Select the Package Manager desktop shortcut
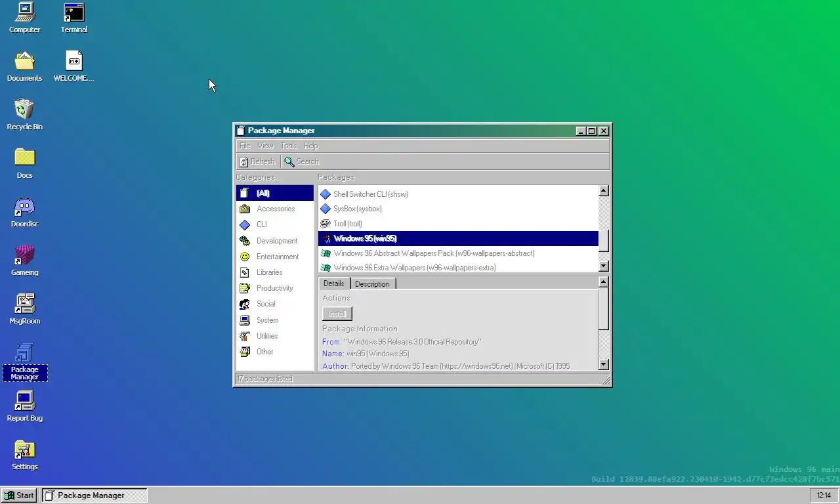The image size is (840, 504). coord(24,361)
